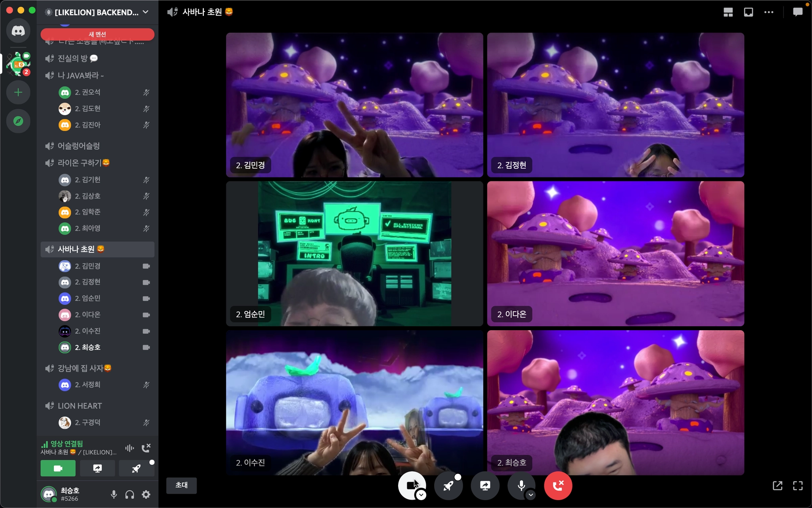Image resolution: width=812 pixels, height=508 pixels.
Task: Add a server with plus icon
Action: point(18,92)
